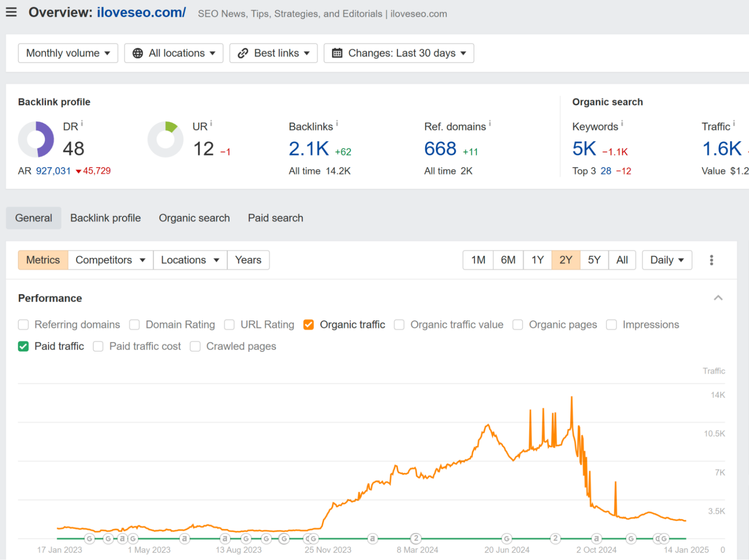Enable the Organic pages checkbox

[518, 325]
